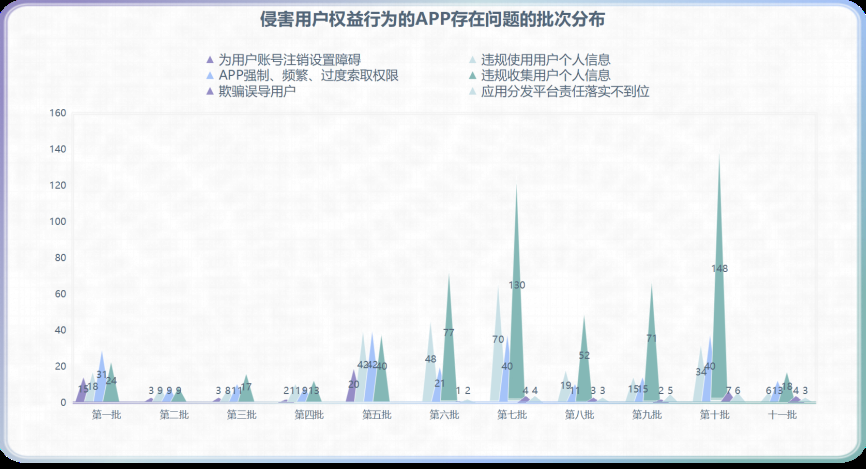The image size is (866, 469).
Task: Click the APP强制、频繁、过度索取权限 legend triangle icon
Action: (x=209, y=76)
